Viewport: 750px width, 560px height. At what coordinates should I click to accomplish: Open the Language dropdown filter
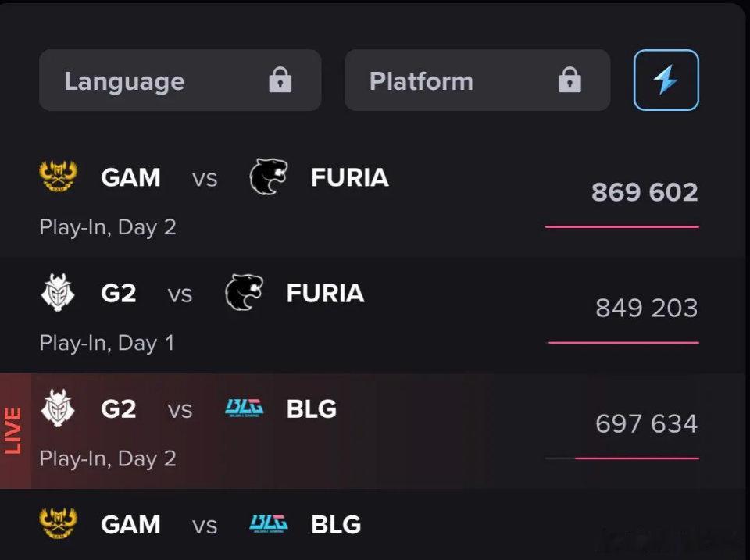click(180, 80)
